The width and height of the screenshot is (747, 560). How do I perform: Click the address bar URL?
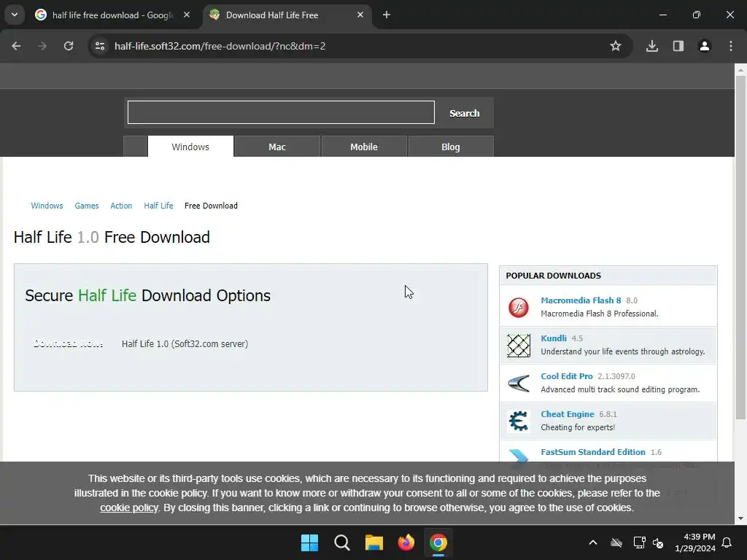[x=220, y=46]
